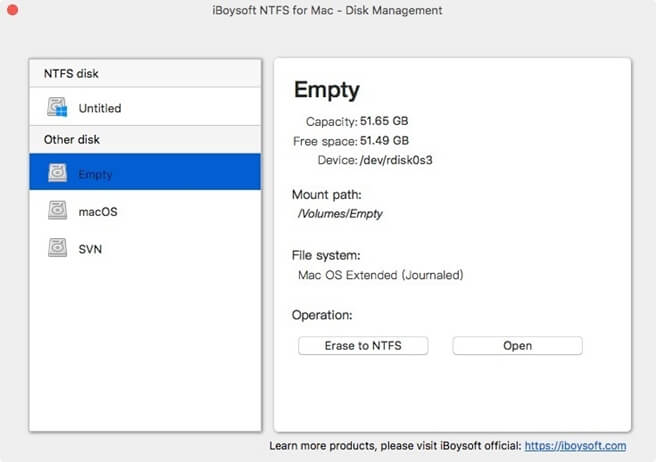Pick the SVN disk entry
The width and height of the screenshot is (656, 462).
coord(145,248)
